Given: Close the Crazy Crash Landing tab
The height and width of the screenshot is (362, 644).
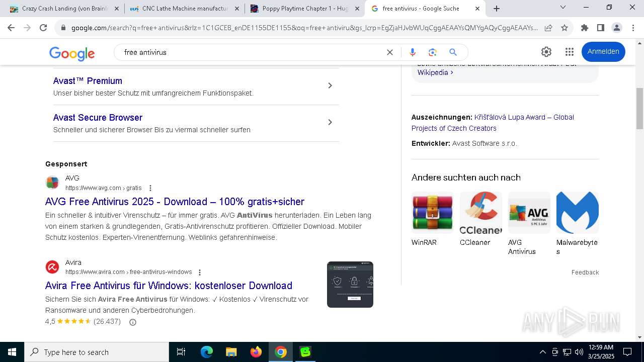Looking at the screenshot, I should (x=117, y=9).
